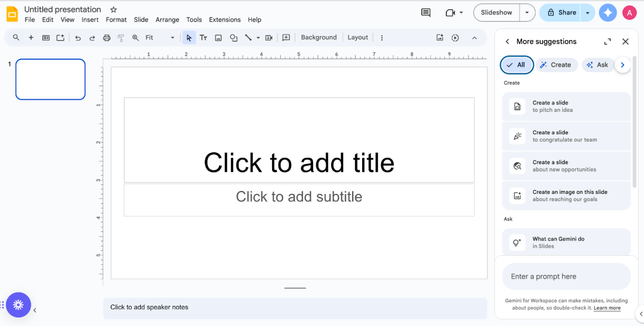Viewport: 644px width, 326px height.
Task: Open the New slide icon
Action: [x=31, y=37]
